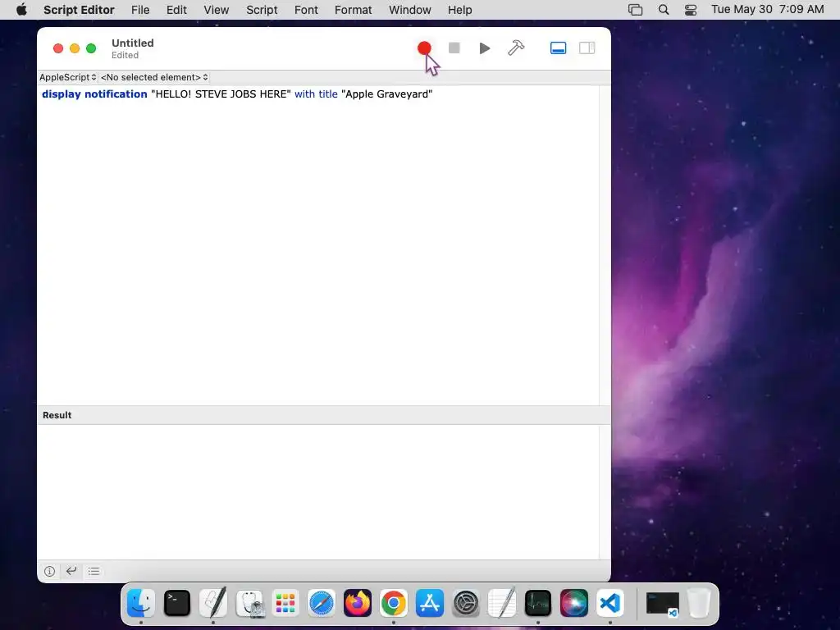Screen dimensions: 840x630
Task: Open the File menu
Action: 140,10
